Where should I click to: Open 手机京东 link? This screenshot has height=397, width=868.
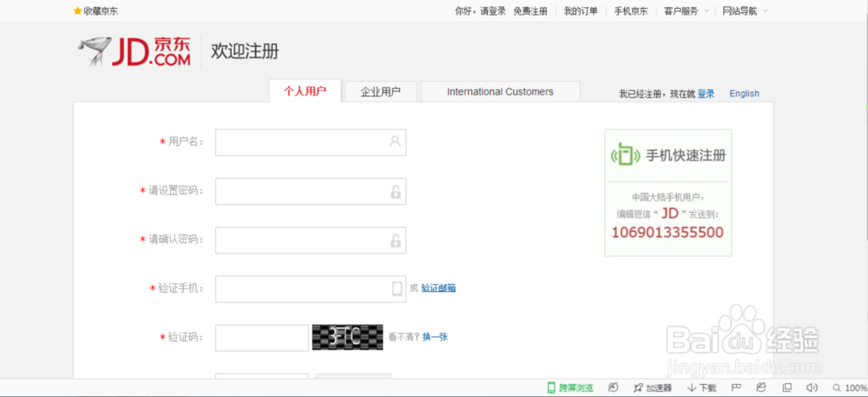coord(631,11)
